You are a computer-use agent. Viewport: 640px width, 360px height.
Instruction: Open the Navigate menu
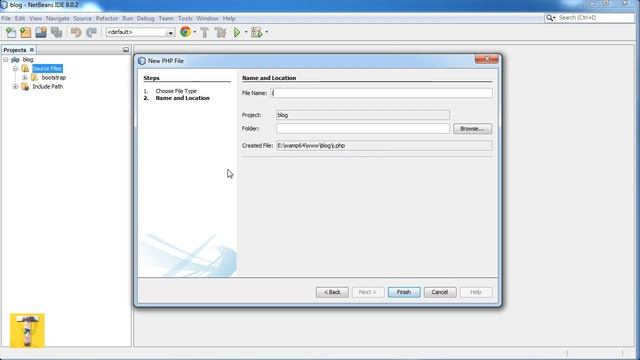pos(58,18)
